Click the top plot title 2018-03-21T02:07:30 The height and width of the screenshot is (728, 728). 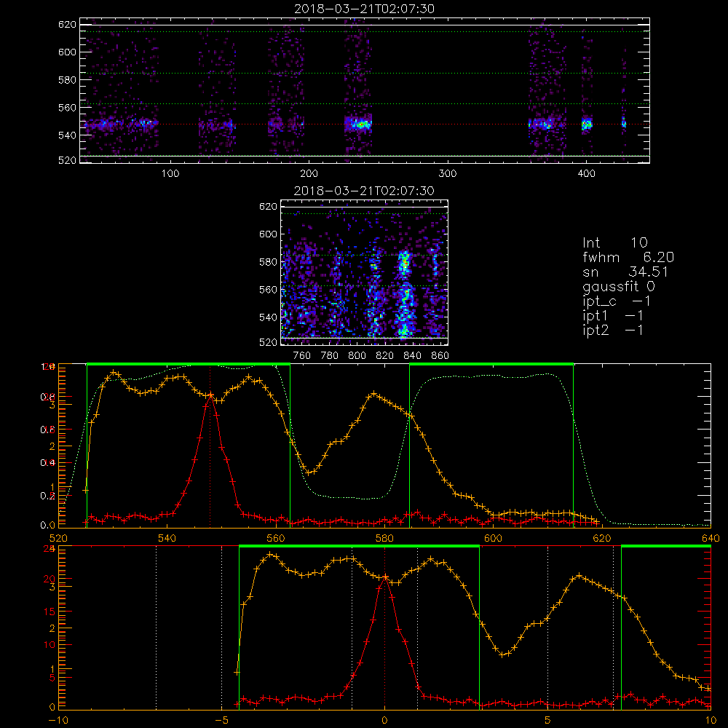(364, 9)
